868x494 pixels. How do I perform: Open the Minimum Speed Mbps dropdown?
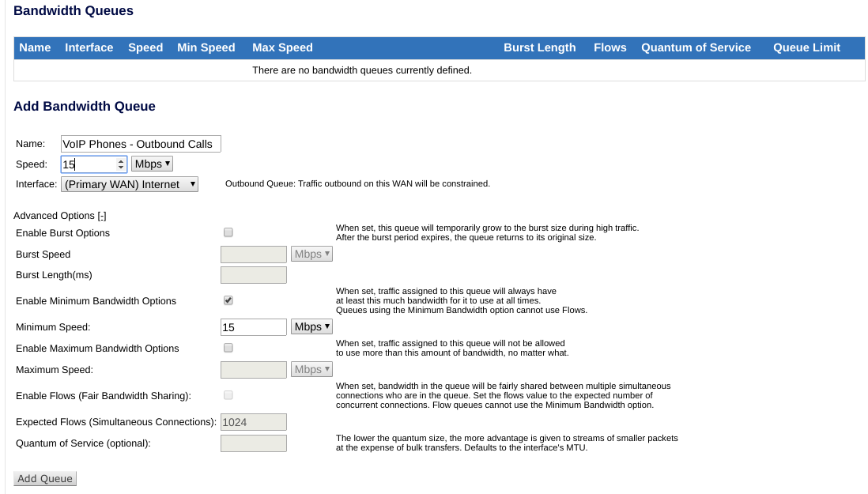pyautogui.click(x=311, y=326)
